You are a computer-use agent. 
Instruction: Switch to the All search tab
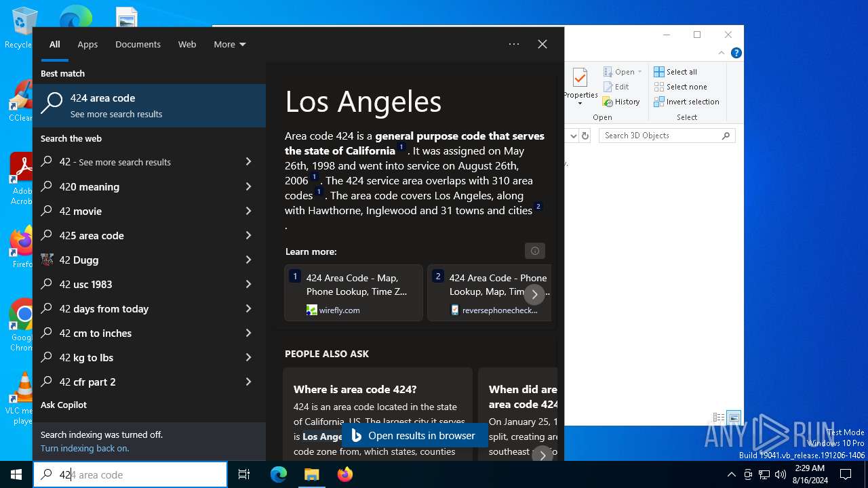pos(55,44)
